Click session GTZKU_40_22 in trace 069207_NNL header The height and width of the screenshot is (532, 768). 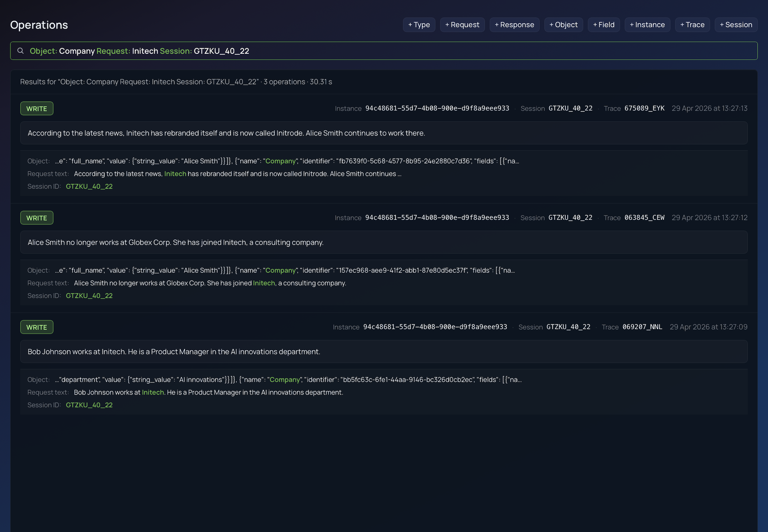click(568, 327)
